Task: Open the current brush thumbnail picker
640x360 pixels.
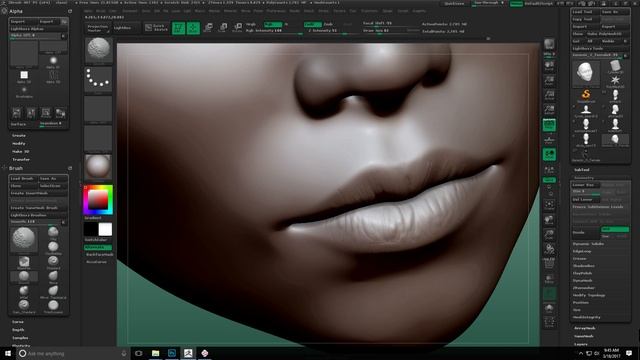Action: [x=98, y=50]
